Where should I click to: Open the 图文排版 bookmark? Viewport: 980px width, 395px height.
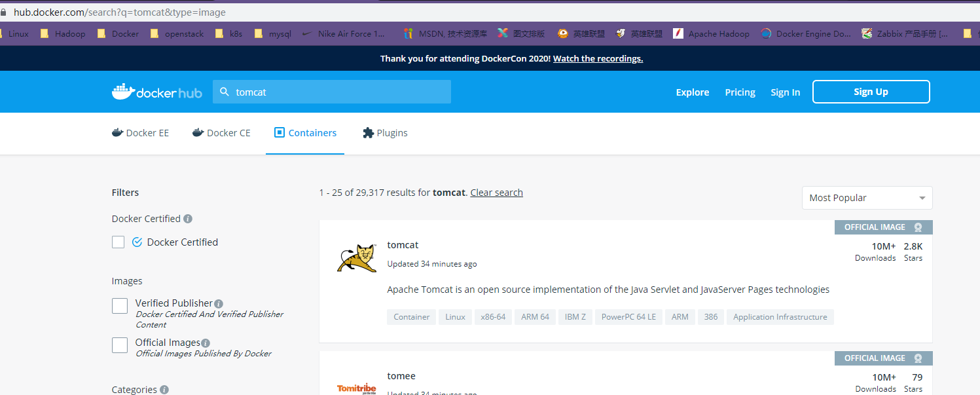point(521,33)
